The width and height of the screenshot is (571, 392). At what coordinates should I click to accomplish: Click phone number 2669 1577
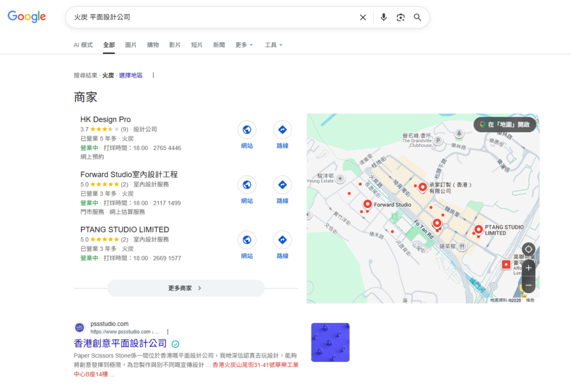[167, 258]
